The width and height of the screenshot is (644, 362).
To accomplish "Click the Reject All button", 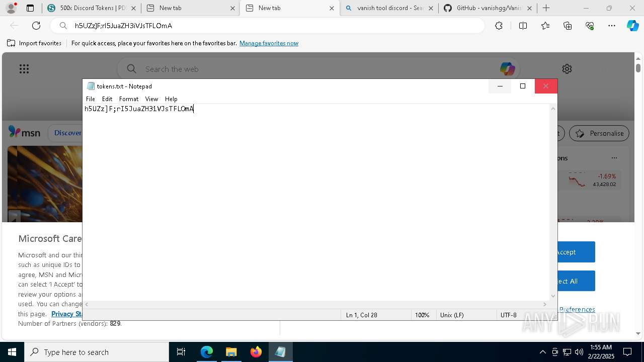I will [x=576, y=281].
